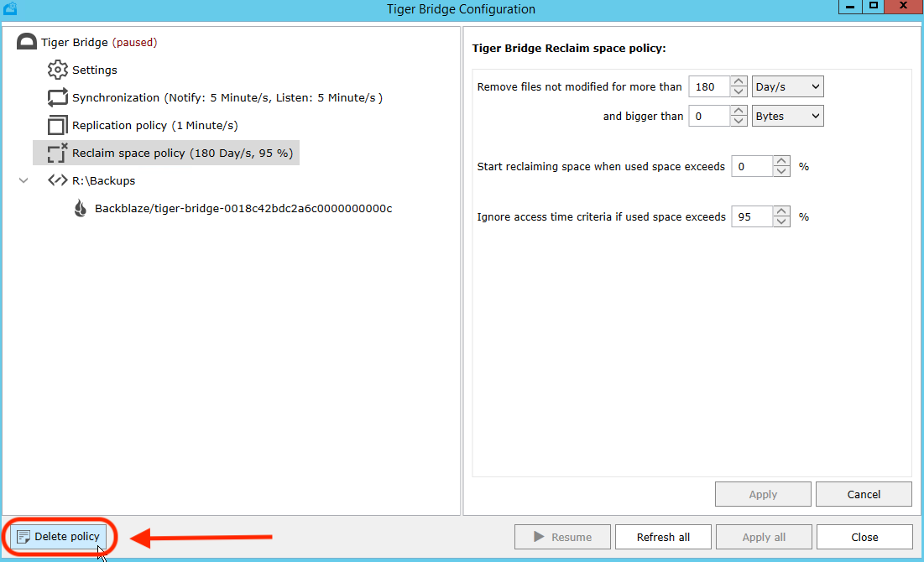Click the 'and bigger than' 0 field
Image resolution: width=924 pixels, height=562 pixels.
click(x=709, y=116)
